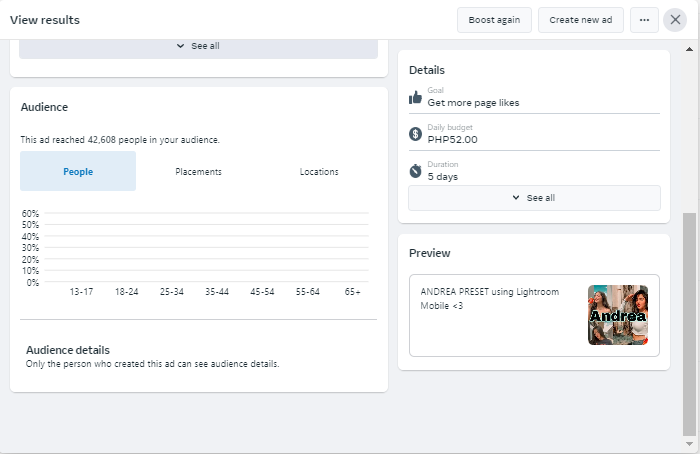The image size is (700, 454).
Task: Switch to the Placements tab
Action: coord(198,172)
